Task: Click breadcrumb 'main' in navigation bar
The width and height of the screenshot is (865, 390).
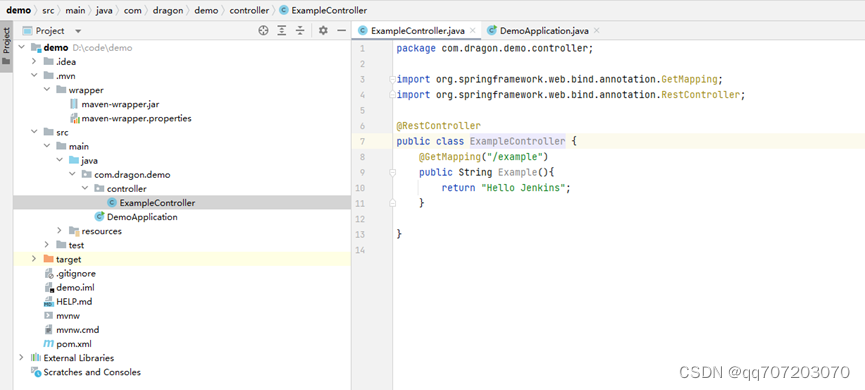Action: point(75,10)
